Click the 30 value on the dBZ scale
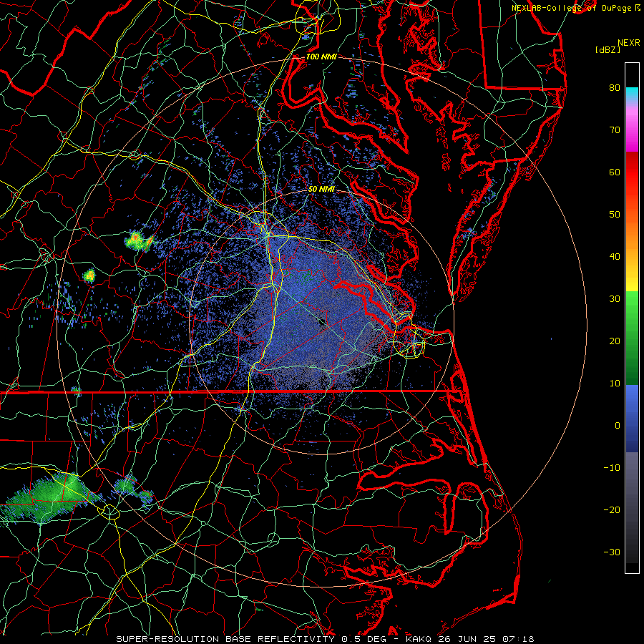The image size is (644, 644). 615,299
